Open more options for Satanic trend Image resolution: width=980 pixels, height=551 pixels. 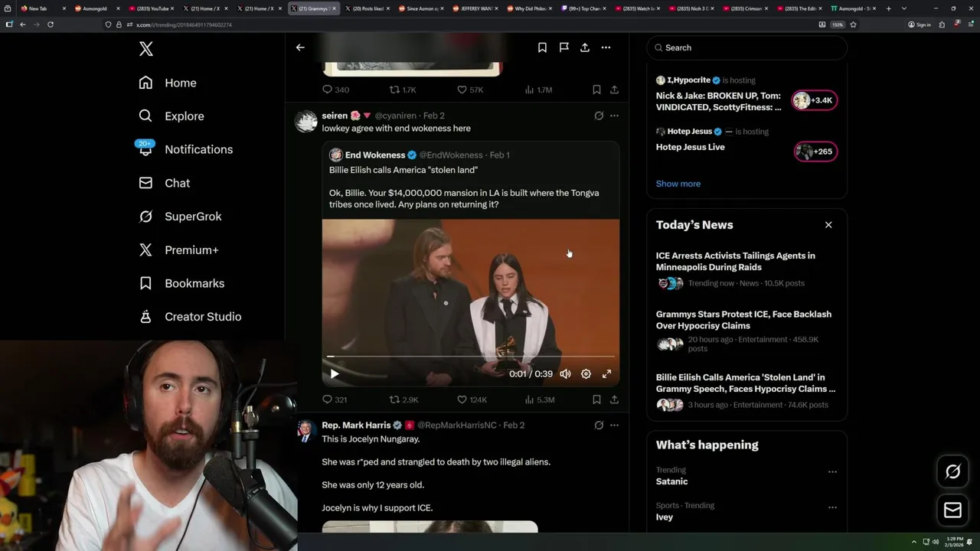point(832,472)
